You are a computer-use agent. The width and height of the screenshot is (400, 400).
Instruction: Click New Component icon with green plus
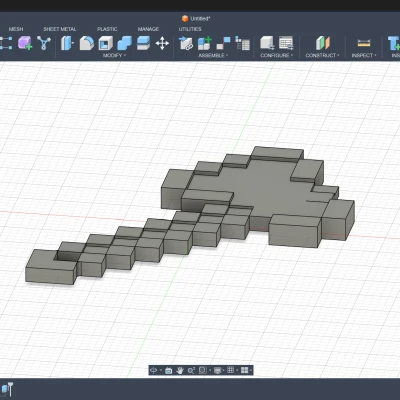pyautogui.click(x=205, y=43)
